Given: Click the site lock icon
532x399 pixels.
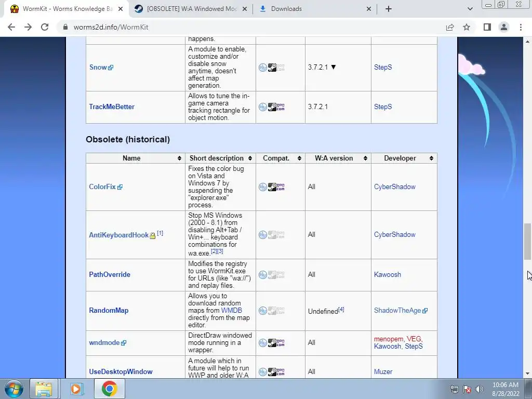Looking at the screenshot, I should 65,27.
